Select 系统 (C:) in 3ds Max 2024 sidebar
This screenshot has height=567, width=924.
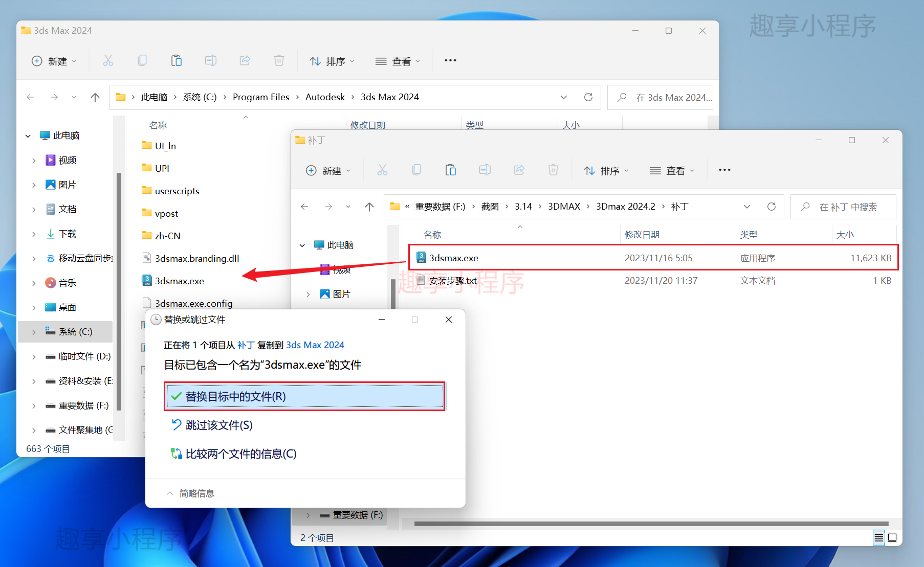click(x=65, y=332)
